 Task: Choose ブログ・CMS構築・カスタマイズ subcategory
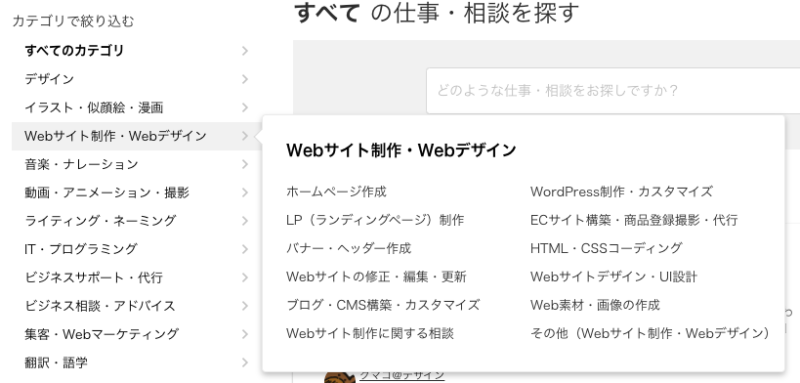pos(383,305)
